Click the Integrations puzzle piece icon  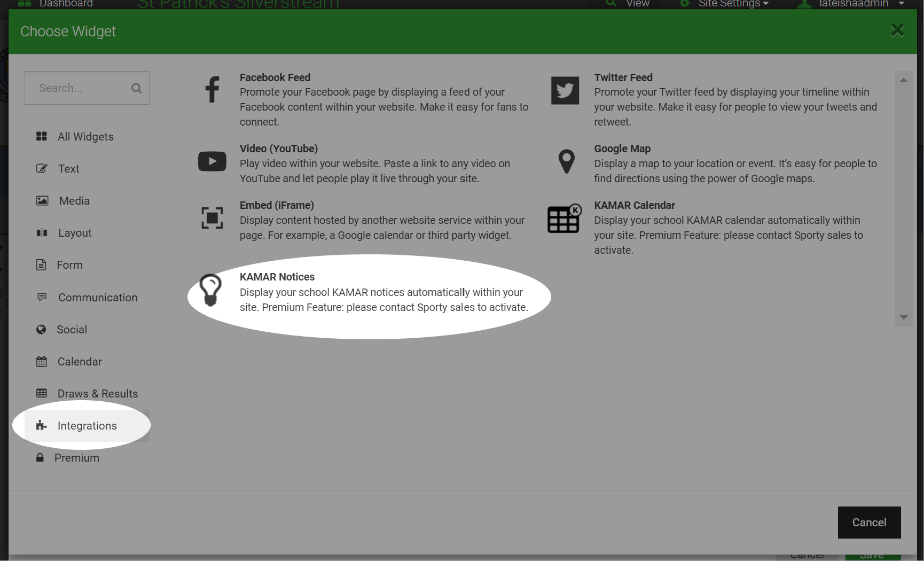41,425
